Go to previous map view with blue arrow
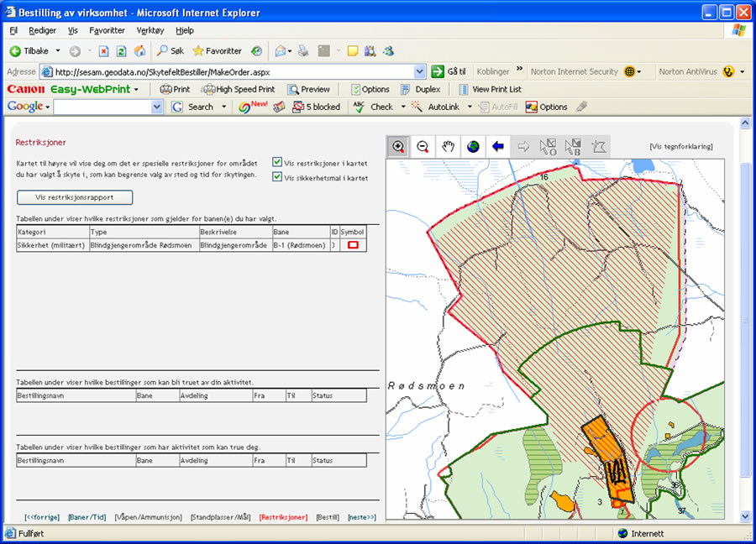The width and height of the screenshot is (756, 544). pos(498,146)
